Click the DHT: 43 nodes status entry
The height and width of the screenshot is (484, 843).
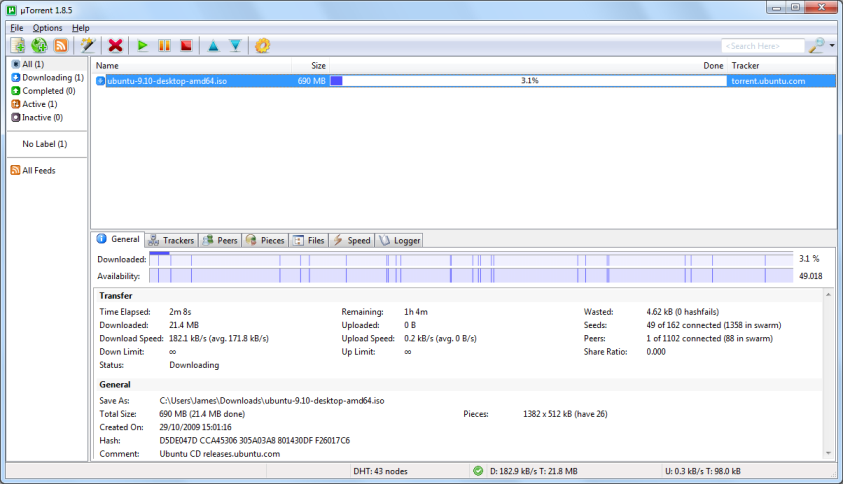381,471
